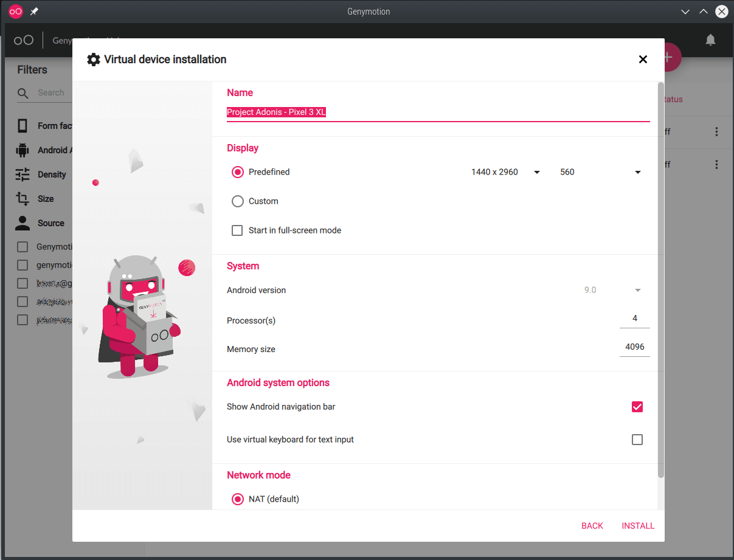
Task: Open options menu for first device row
Action: tap(717, 132)
